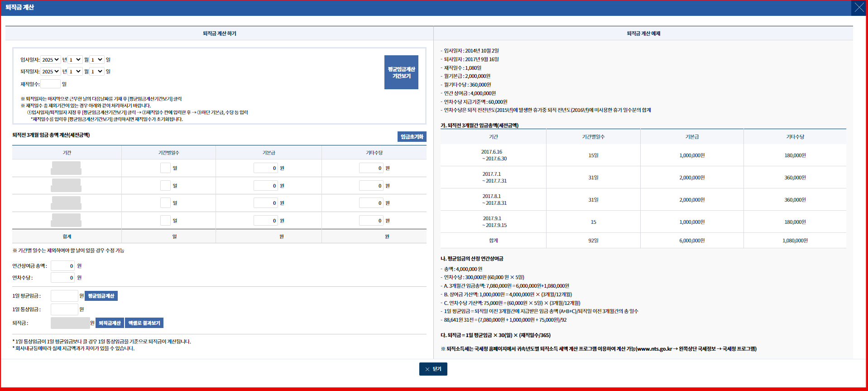Viewport: 868px width, 391px height.
Task: Click the 연간상여금 총액 input field
Action: click(63, 266)
